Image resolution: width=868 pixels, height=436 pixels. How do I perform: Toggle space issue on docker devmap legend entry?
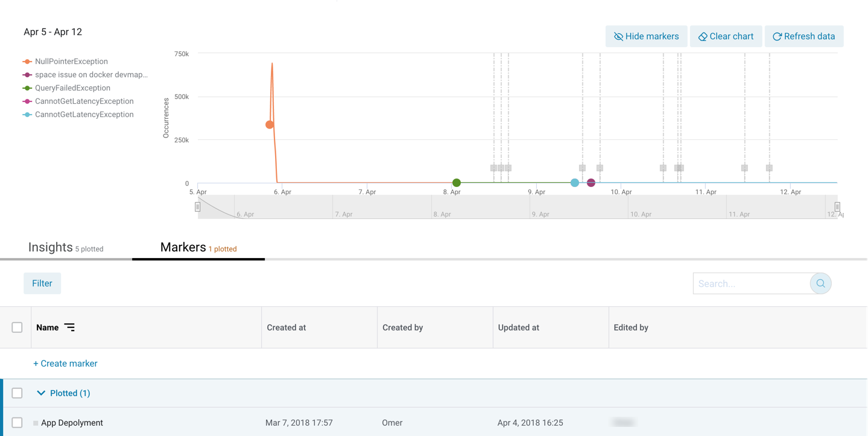pos(85,75)
